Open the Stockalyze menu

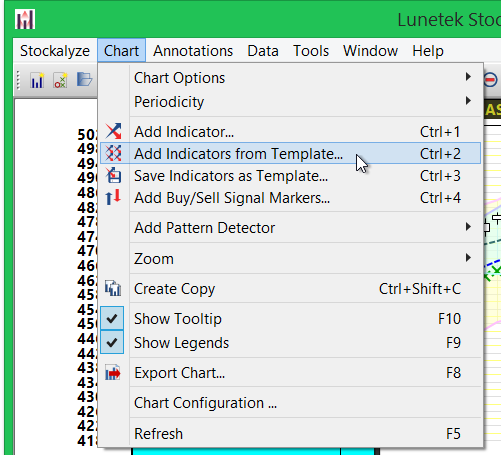[55, 51]
